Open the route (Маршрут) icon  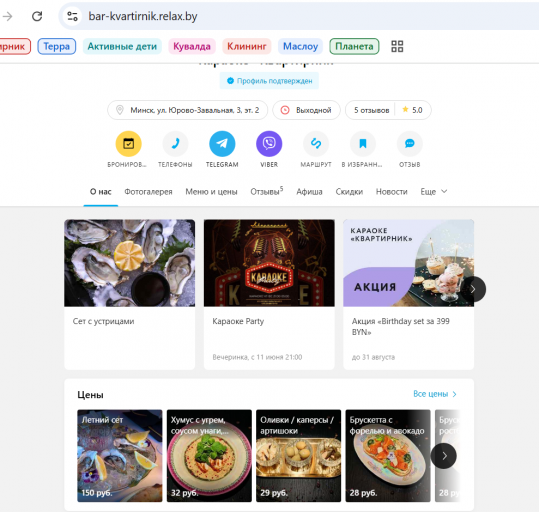point(316,144)
